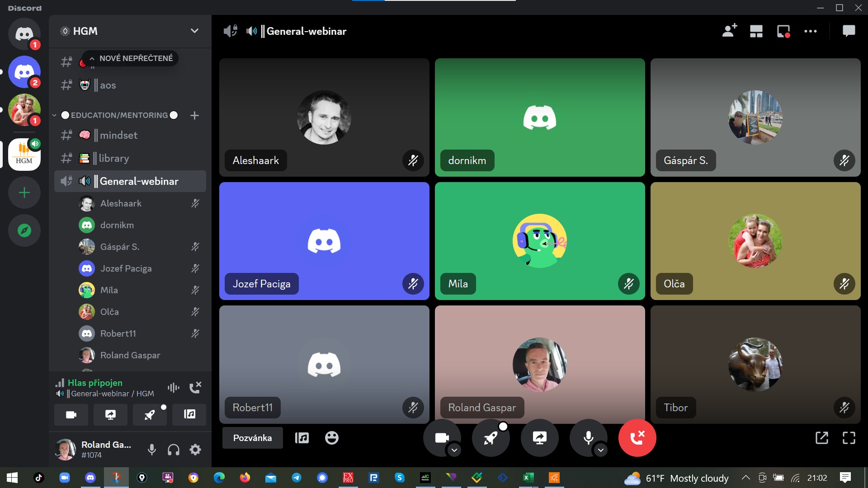Open Direct Messages home icon
Image resolution: width=868 pixels, height=488 pixels.
[x=24, y=34]
